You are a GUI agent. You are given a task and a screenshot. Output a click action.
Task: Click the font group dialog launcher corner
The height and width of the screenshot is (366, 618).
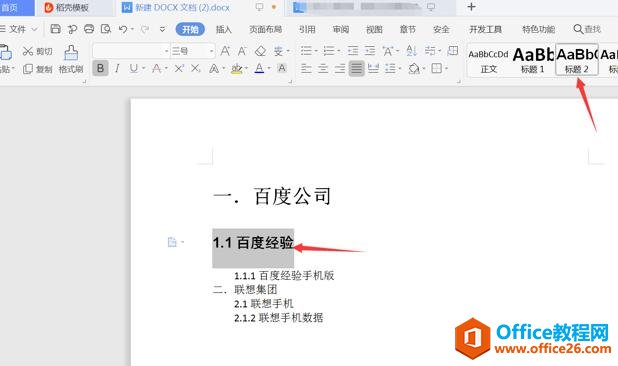(290, 82)
